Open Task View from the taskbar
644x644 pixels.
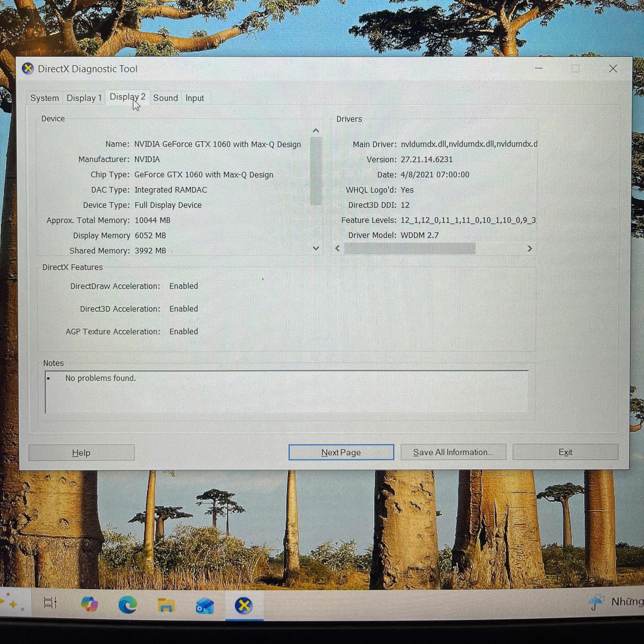(x=50, y=603)
